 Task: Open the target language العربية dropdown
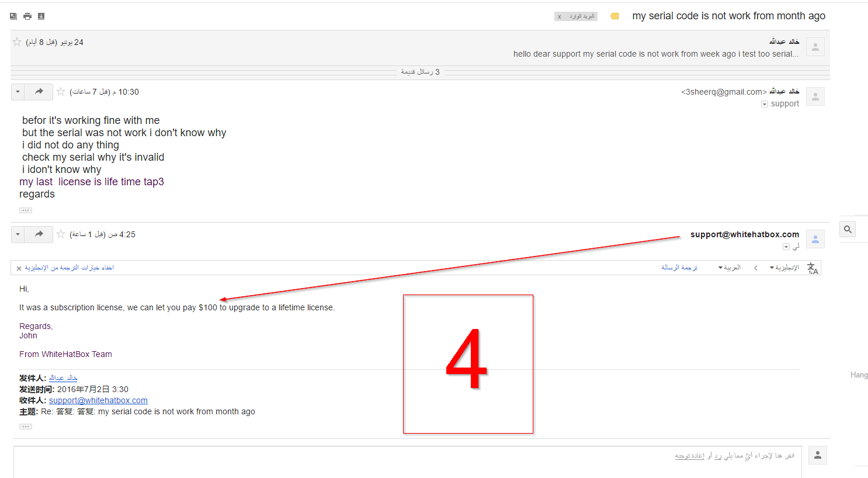[x=729, y=268]
